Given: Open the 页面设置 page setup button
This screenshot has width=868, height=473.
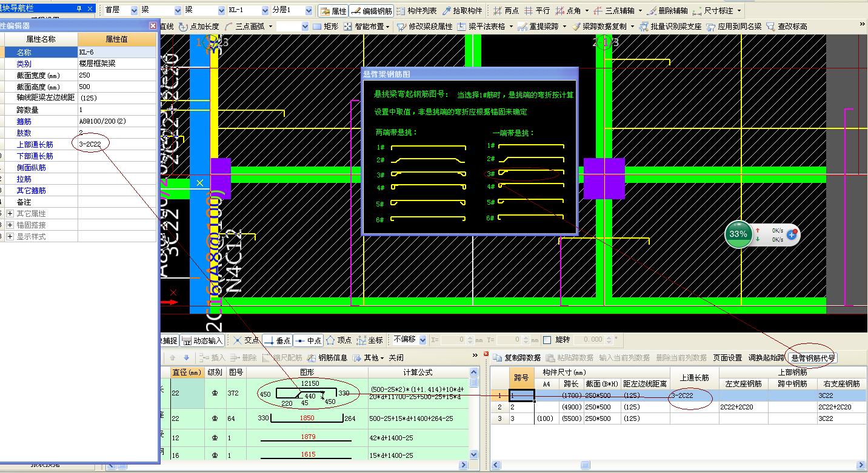Looking at the screenshot, I should point(727,358).
